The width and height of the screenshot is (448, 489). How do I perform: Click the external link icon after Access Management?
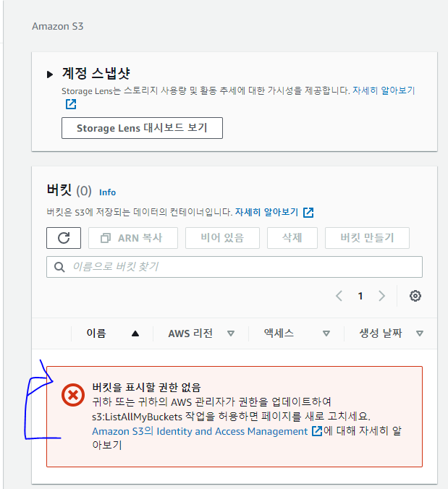click(317, 431)
